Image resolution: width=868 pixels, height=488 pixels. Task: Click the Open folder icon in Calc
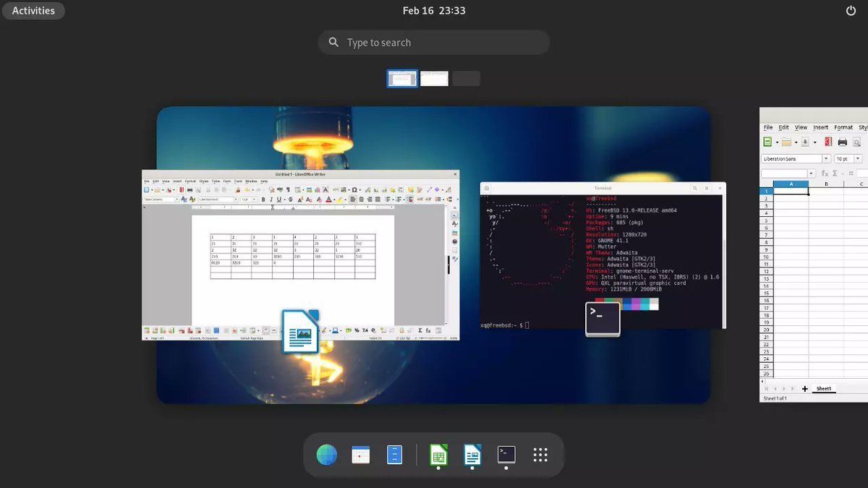pos(786,142)
